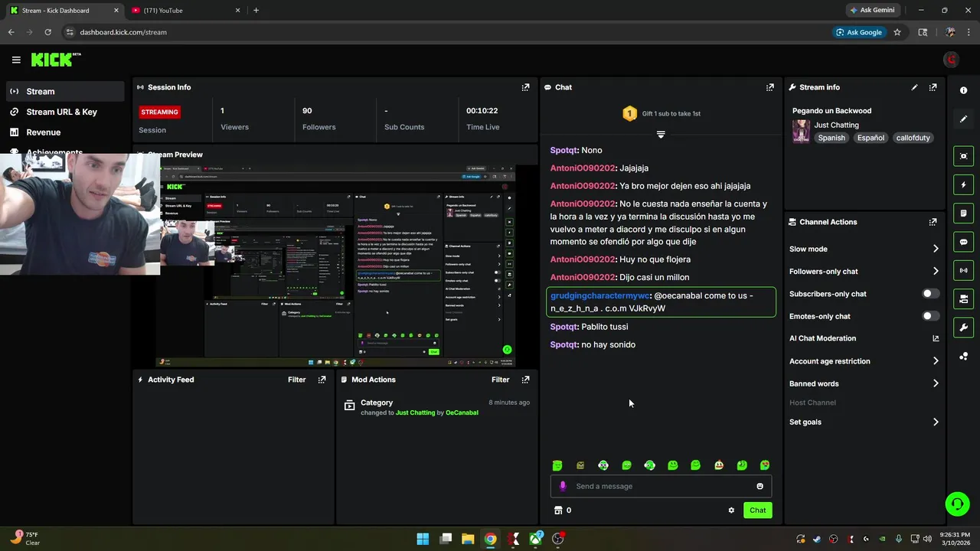Click the shop icon showing 0
Viewport: 980px width, 551px height.
tap(558, 510)
